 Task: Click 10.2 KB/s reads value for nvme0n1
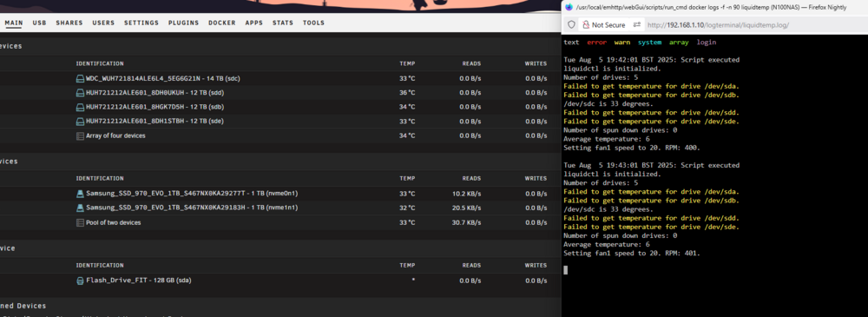tap(467, 194)
